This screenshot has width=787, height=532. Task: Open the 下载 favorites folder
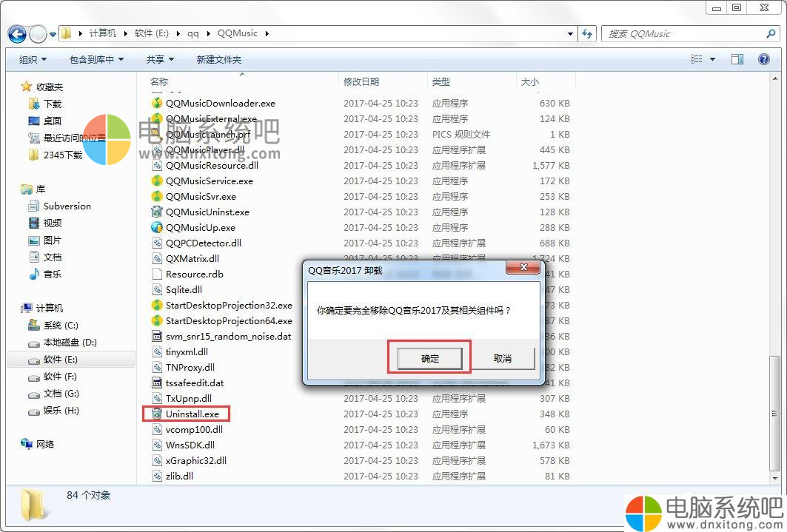[45, 104]
